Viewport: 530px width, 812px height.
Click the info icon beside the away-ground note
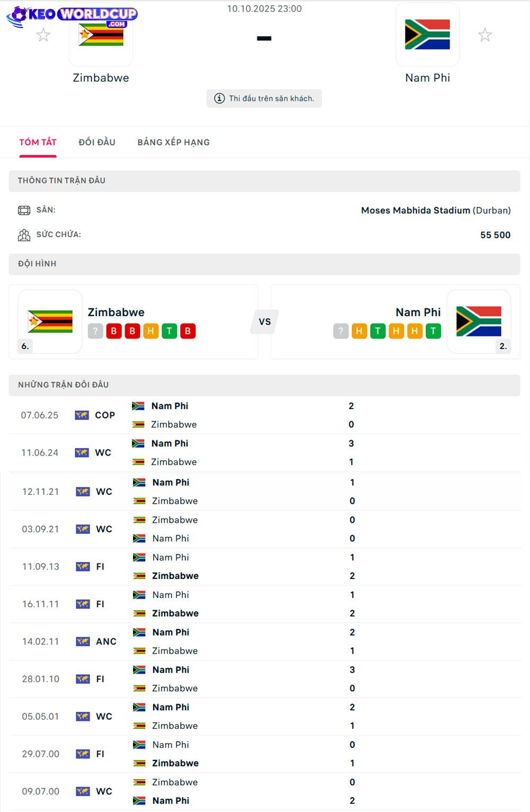[x=219, y=99]
